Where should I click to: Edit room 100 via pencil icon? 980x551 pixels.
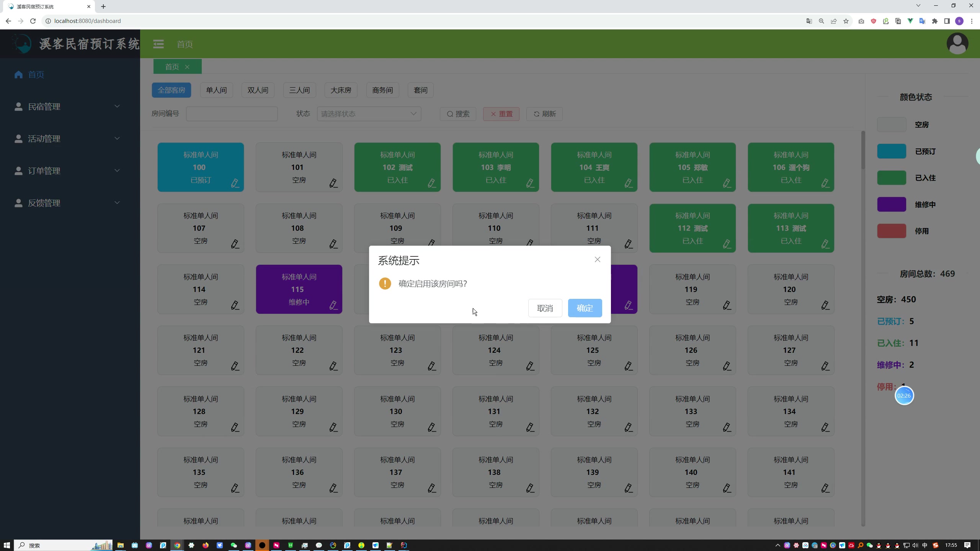coord(235,183)
